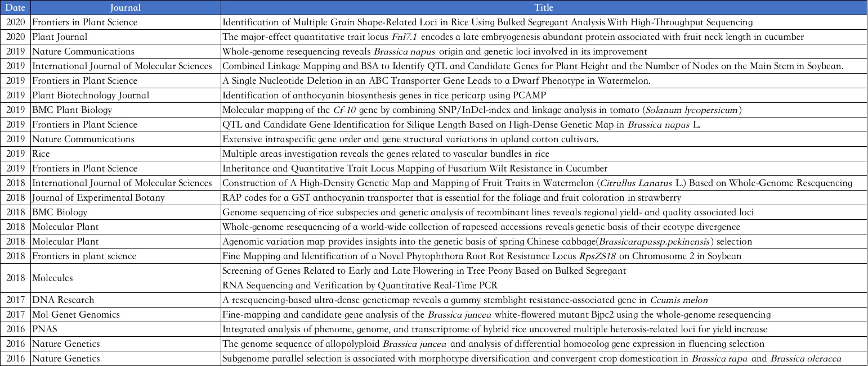Image resolution: width=868 pixels, height=366 pixels.
Task: Select the Title column header
Action: tap(543, 8)
